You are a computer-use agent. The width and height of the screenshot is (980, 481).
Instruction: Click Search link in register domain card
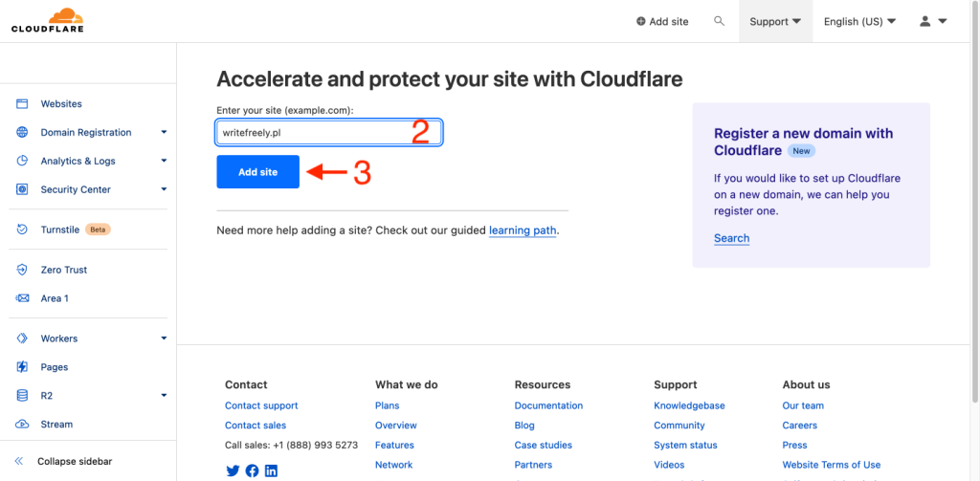coord(731,238)
